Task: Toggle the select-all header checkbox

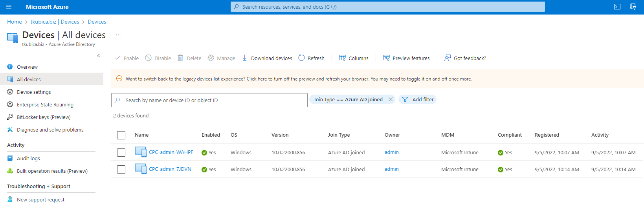Action: coord(121,135)
